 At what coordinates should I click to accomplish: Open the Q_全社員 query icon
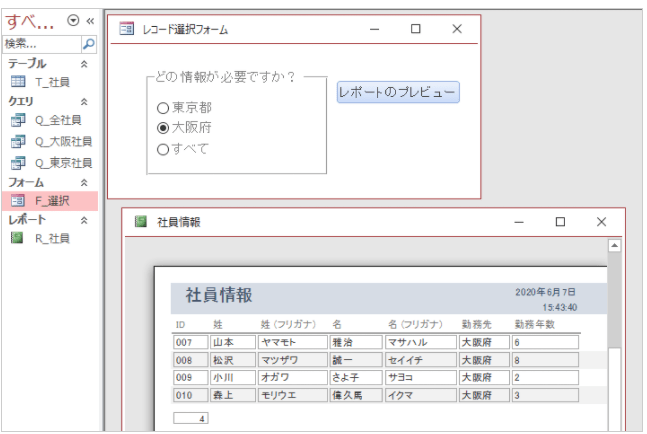(17, 120)
